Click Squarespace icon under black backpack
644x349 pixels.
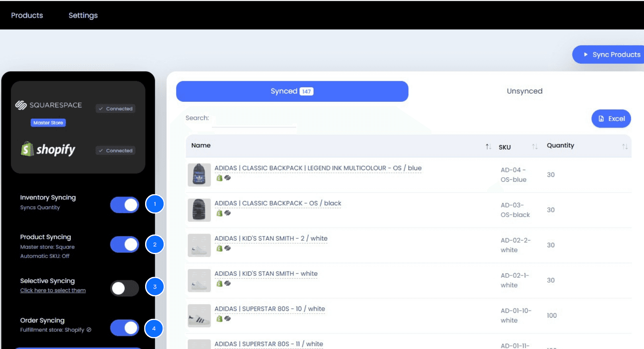[x=228, y=213]
